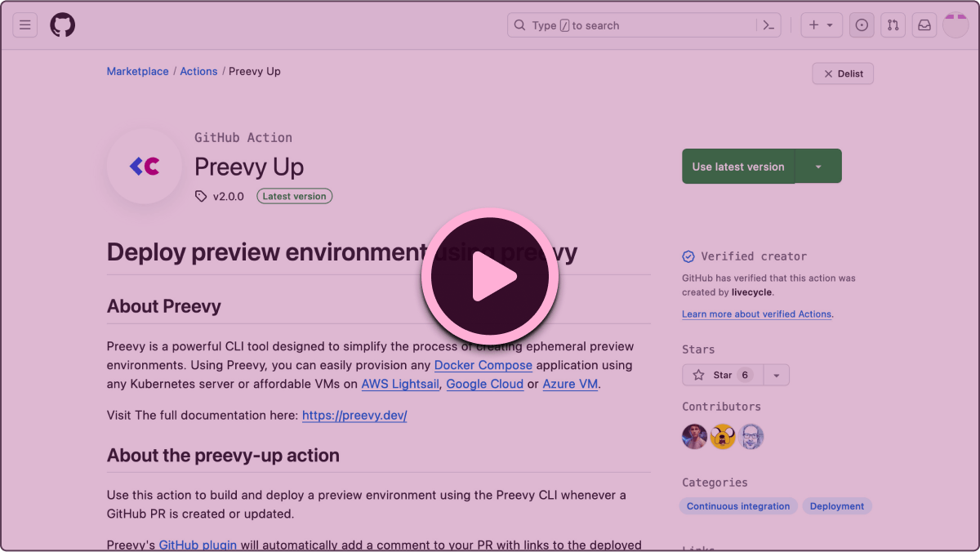This screenshot has width=980, height=552.
Task: Open the second contributor avatar with yellow character
Action: (723, 437)
